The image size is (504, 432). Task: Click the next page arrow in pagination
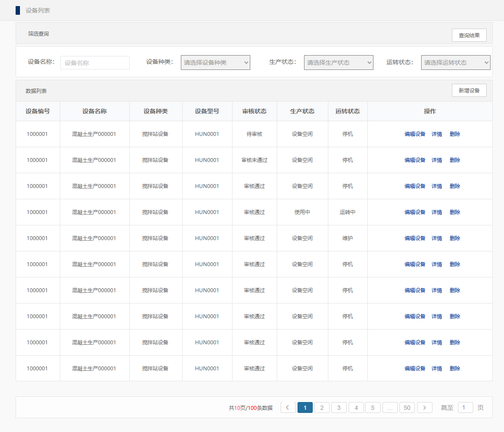coord(425,408)
